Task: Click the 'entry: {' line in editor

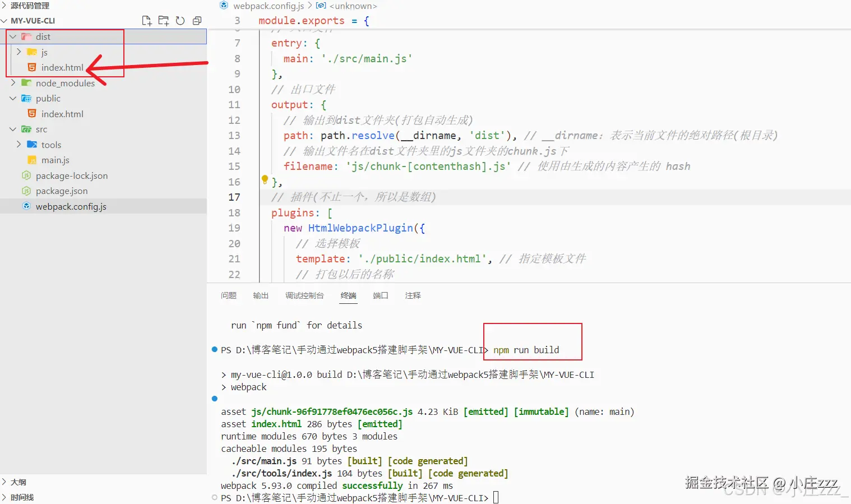Action: 295,43
